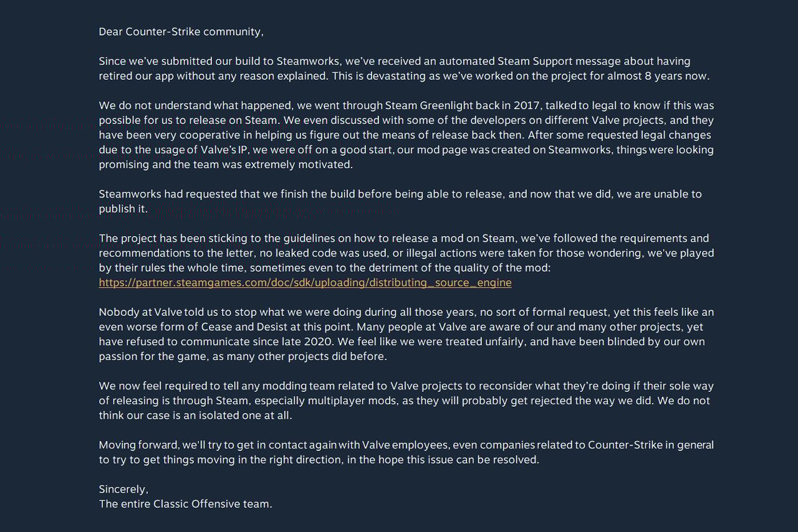Click the paragraph starting 'Steamworks had requested that we finish'
The height and width of the screenshot is (532, 798).
tap(400, 201)
